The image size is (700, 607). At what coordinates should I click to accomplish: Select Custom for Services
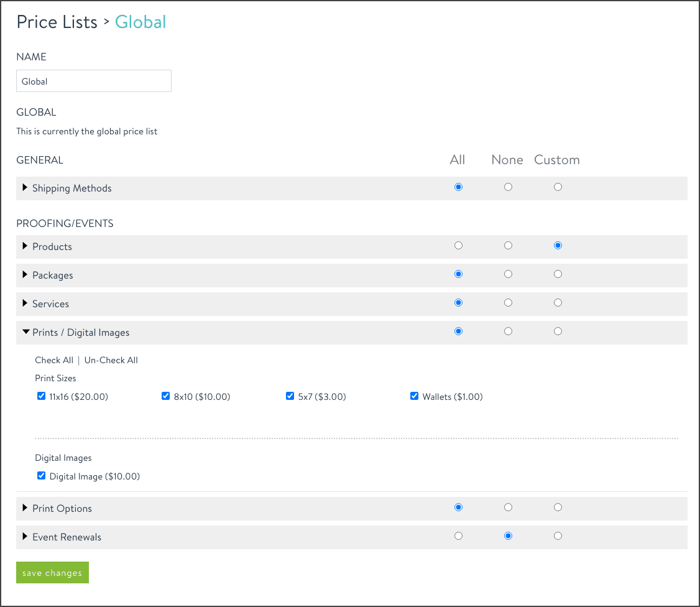pos(558,302)
